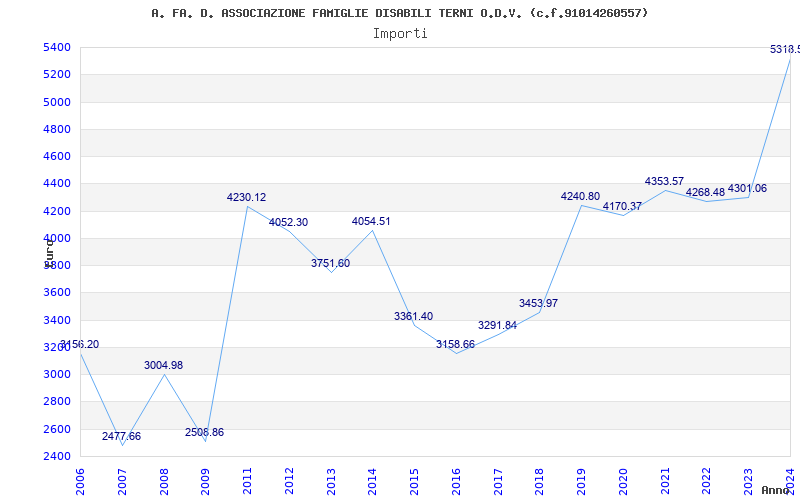
Task: Click the y-axis tick label 3600
Action: point(57,292)
